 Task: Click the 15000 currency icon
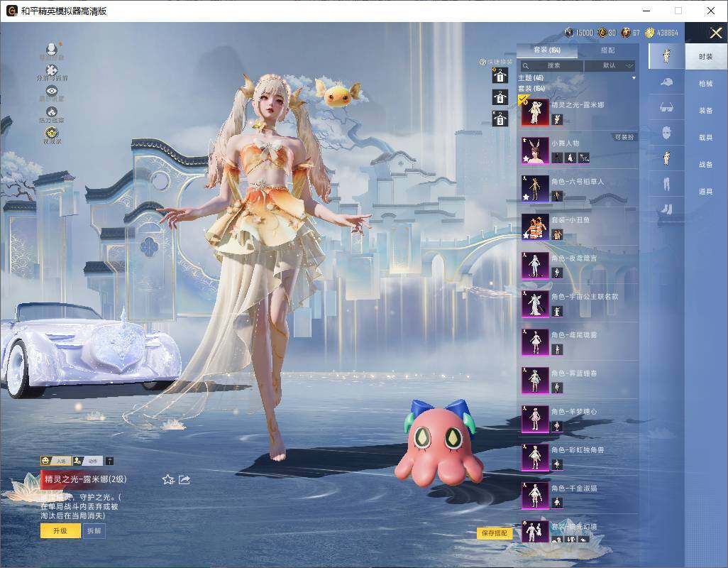(x=569, y=33)
